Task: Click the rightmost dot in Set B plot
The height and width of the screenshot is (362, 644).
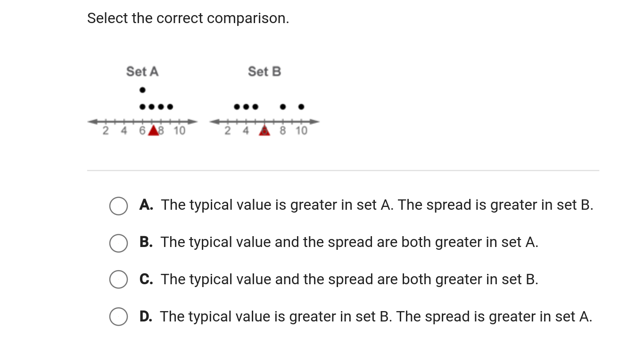Action: tap(302, 107)
